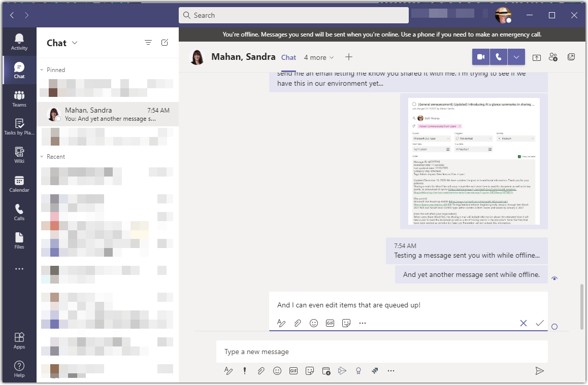
Task: Open the Chat list dropdown menu
Action: click(x=75, y=43)
